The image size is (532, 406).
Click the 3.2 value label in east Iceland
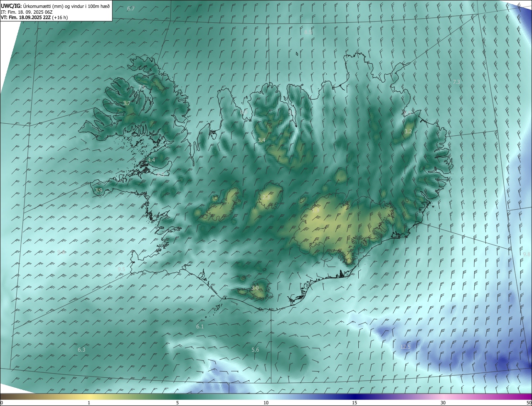click(408, 131)
